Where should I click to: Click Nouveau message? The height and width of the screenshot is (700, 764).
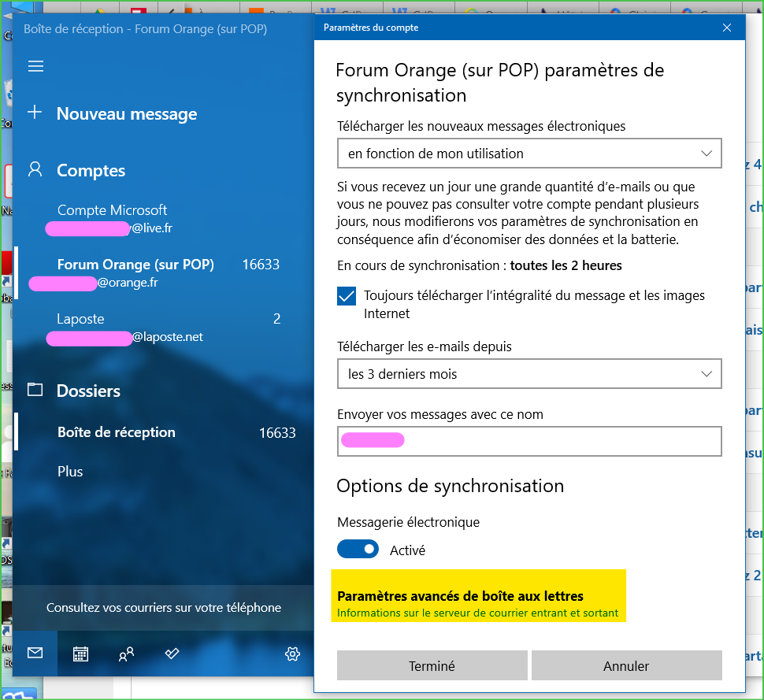[127, 114]
